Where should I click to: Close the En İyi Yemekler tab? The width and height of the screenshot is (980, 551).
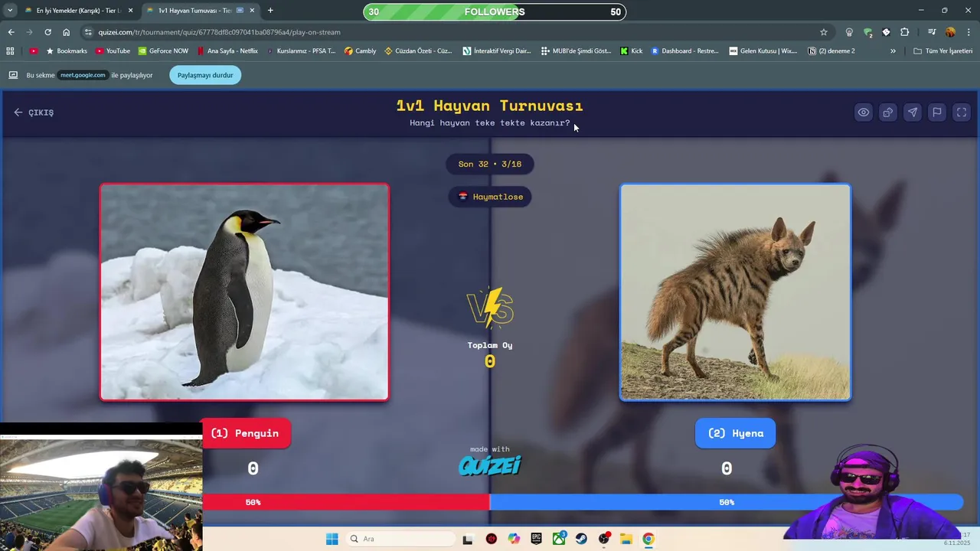(130, 11)
